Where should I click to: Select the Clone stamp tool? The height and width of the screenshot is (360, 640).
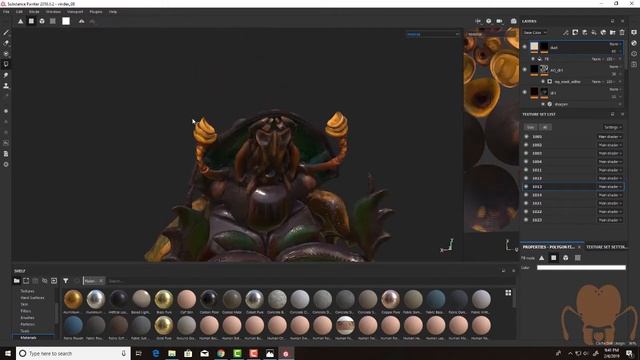point(6,86)
